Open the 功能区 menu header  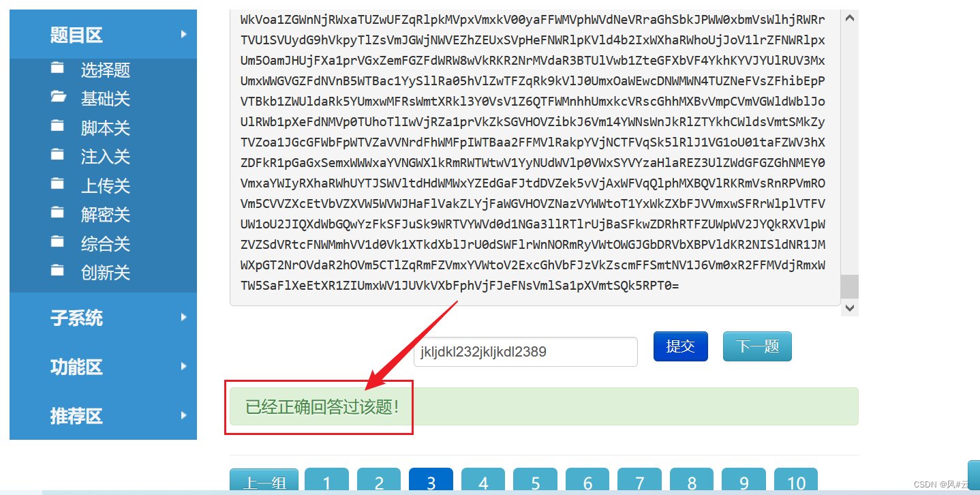click(x=103, y=366)
